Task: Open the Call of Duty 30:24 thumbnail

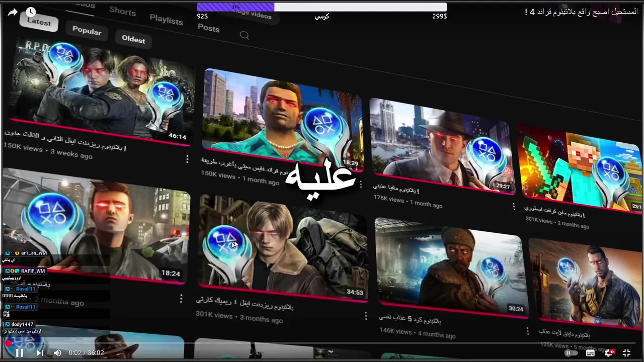Action: pyautogui.click(x=452, y=267)
